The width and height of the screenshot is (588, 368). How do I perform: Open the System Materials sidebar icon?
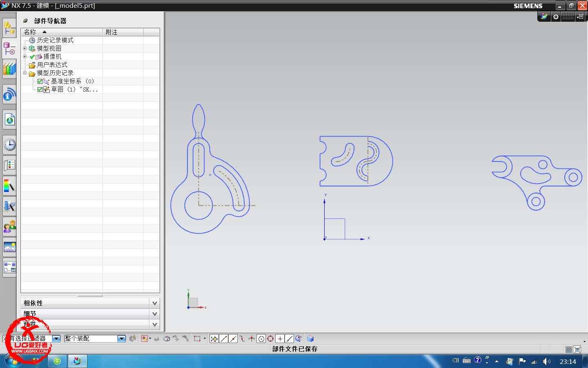pos(9,165)
